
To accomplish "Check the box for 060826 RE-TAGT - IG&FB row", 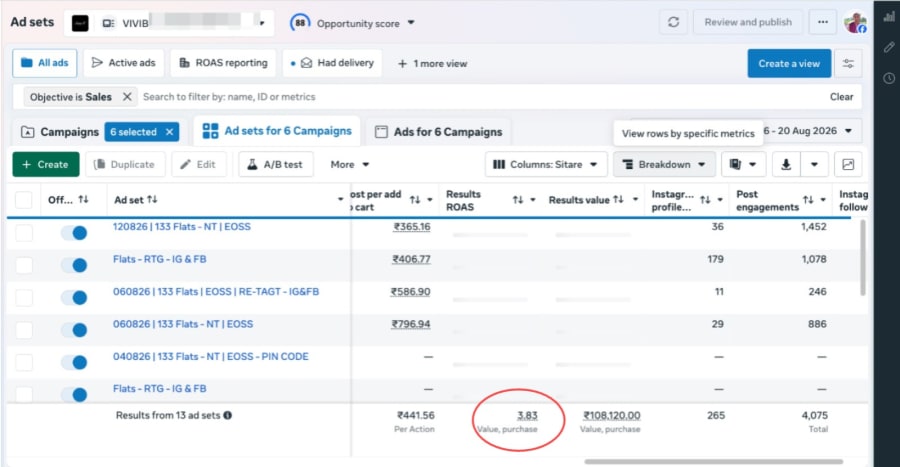I will point(24,297).
